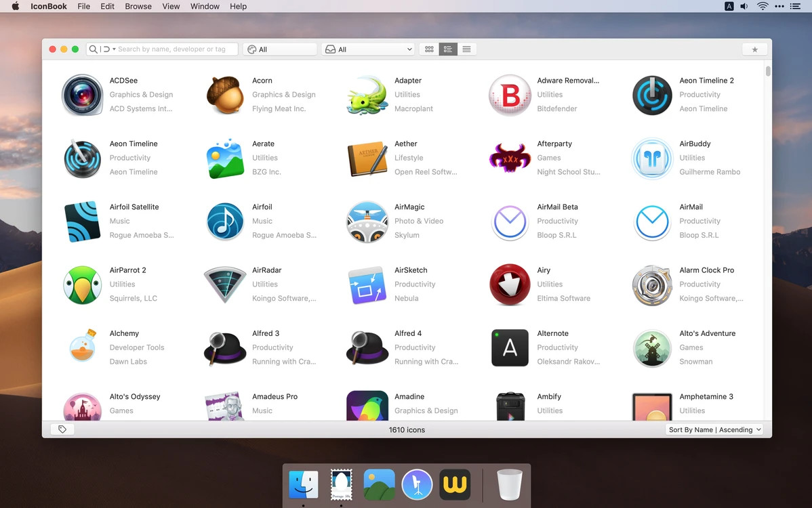812x508 pixels.
Task: Click the AirMail Beta envelope icon
Action: (x=510, y=222)
